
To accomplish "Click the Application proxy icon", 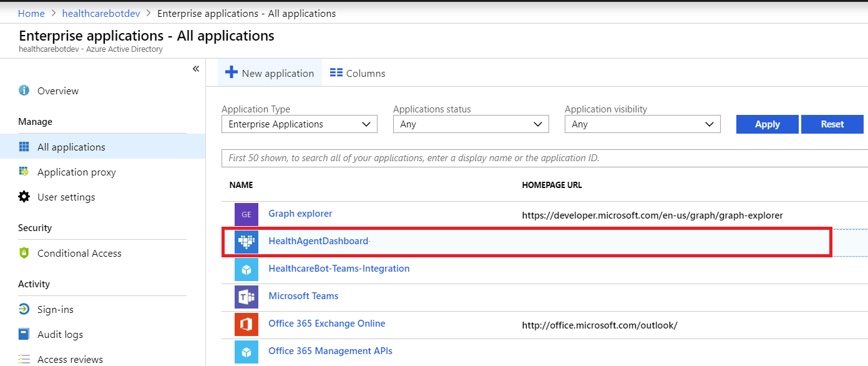I will 24,172.
